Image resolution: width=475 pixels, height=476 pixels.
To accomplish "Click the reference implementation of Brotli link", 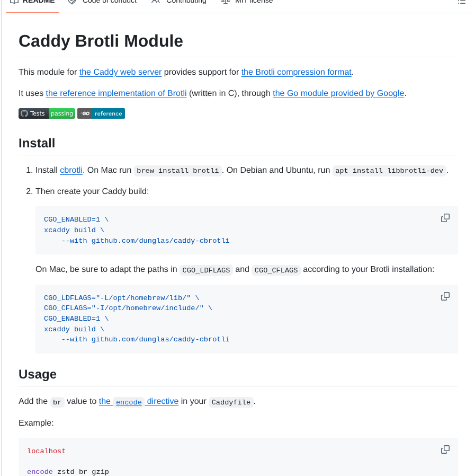I will pos(116,93).
